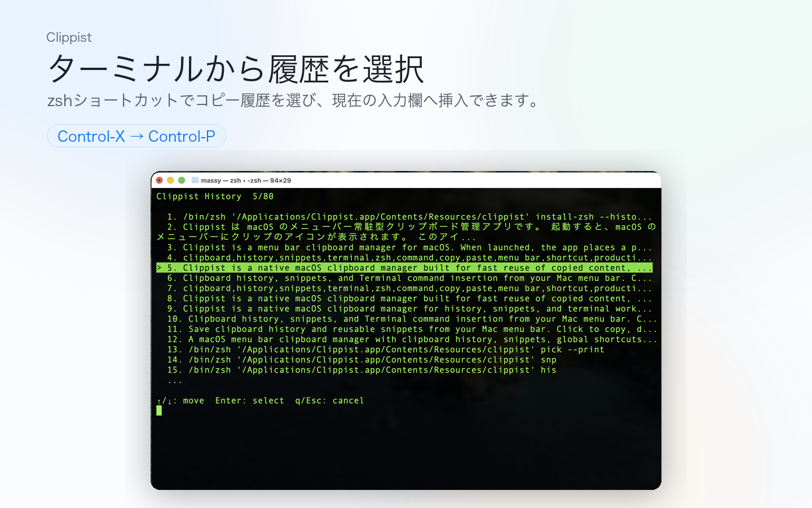This screenshot has height=508, width=812.
Task: Click the Clippist History 5/80 header
Action: click(x=215, y=196)
